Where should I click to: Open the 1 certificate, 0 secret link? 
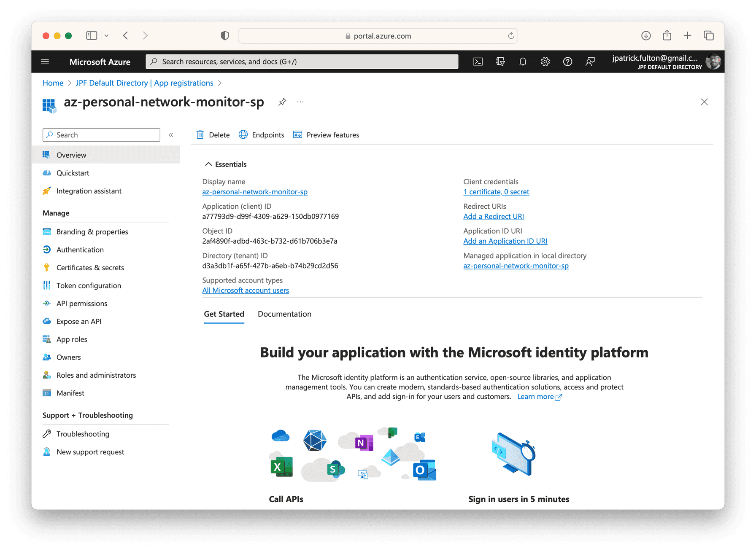click(x=496, y=192)
